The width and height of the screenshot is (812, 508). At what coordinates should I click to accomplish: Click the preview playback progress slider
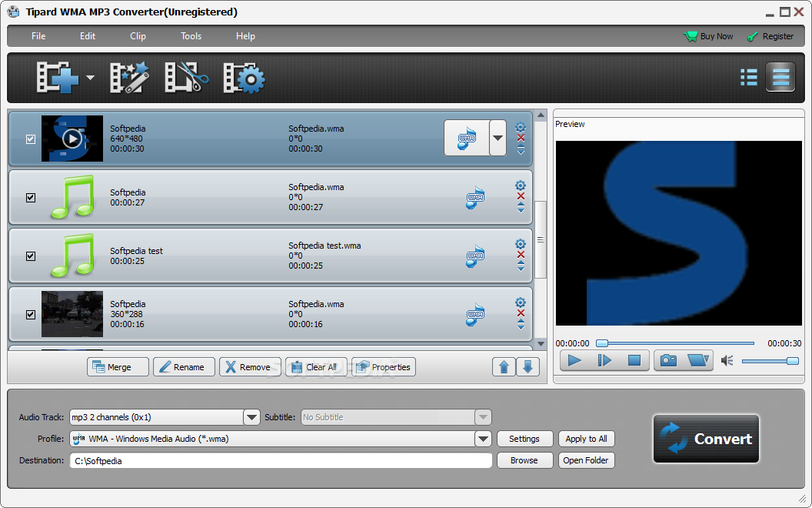click(675, 343)
